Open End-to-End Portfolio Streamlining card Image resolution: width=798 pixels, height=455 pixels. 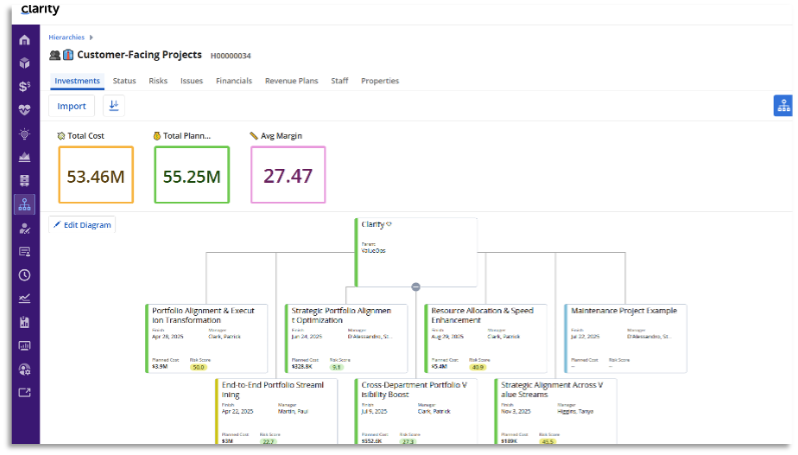tap(276, 411)
